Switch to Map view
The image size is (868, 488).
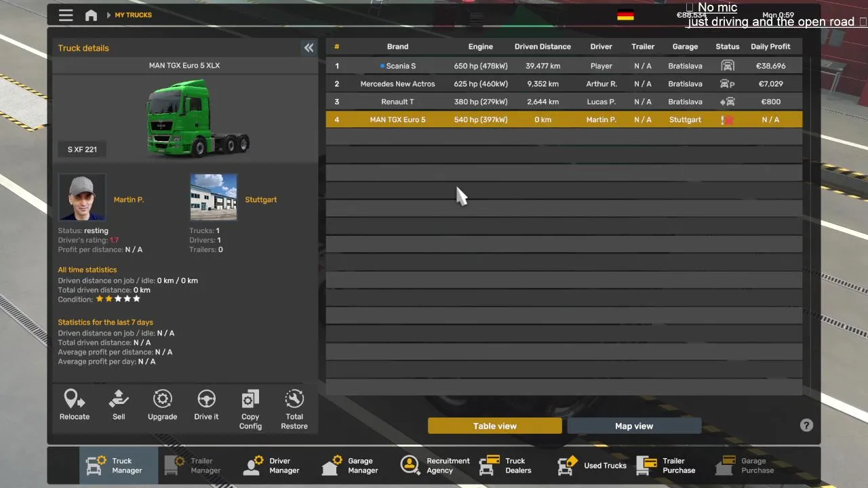point(634,426)
